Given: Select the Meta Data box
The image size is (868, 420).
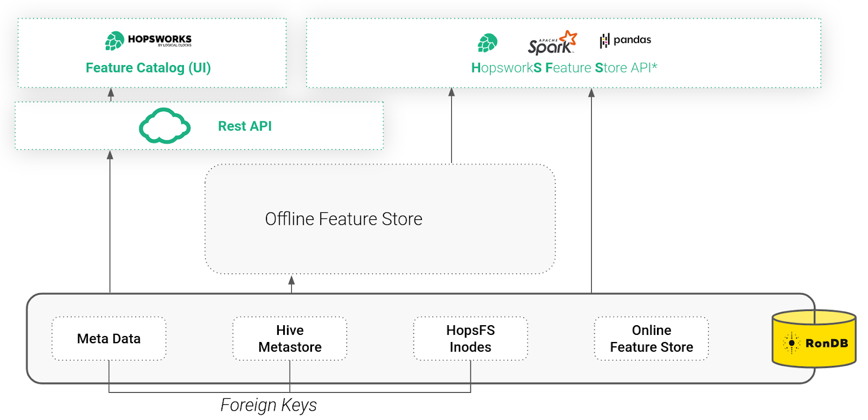Looking at the screenshot, I should pyautogui.click(x=109, y=339).
